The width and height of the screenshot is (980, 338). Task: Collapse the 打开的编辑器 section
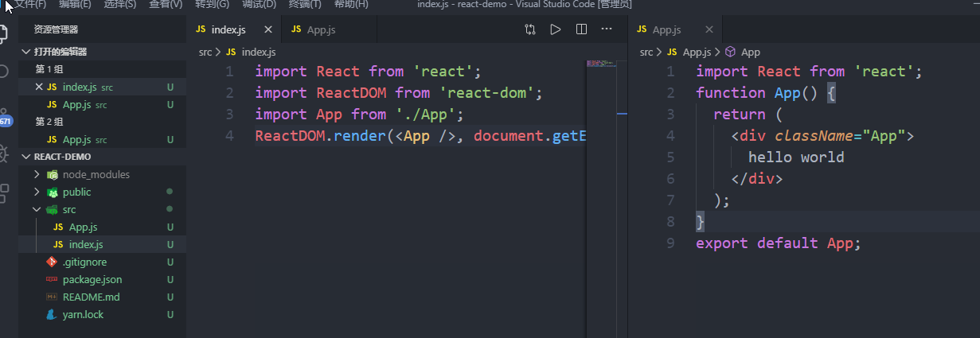tap(25, 52)
